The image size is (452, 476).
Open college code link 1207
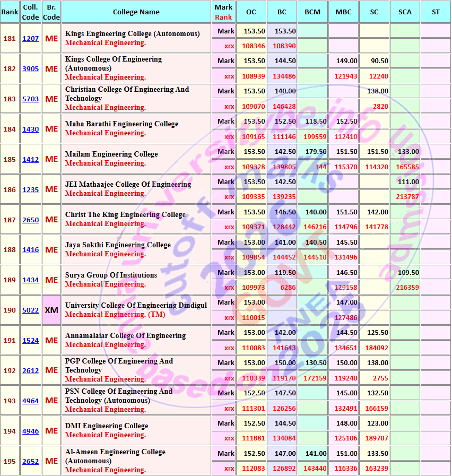point(30,39)
